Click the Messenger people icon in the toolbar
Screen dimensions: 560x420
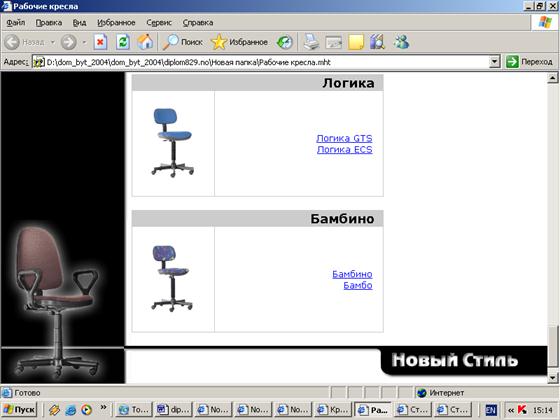coord(401,42)
